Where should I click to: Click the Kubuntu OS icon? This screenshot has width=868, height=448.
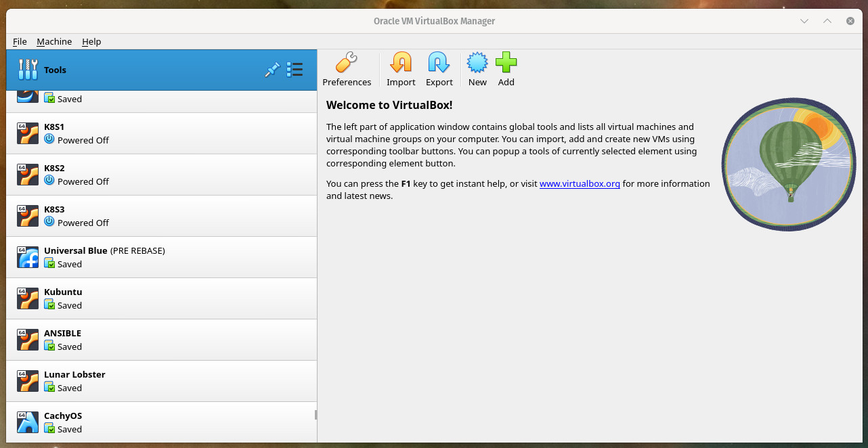pos(28,298)
